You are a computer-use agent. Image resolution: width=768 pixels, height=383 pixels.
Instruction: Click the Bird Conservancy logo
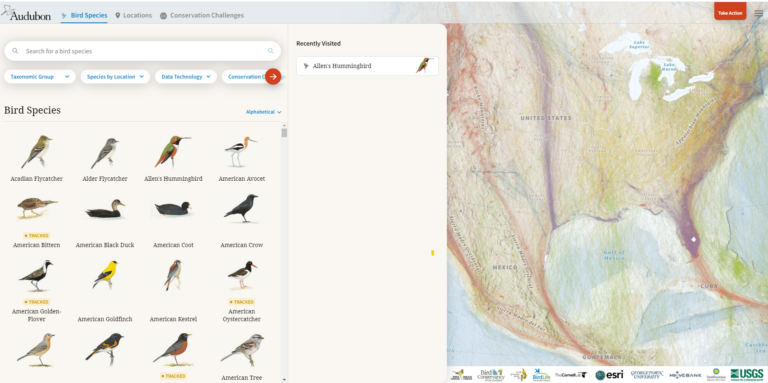(x=491, y=375)
